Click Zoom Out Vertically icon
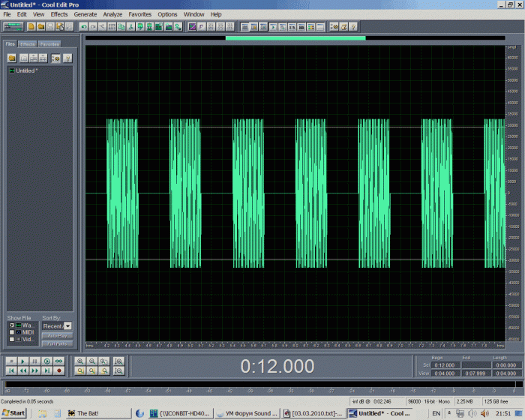The height and width of the screenshot is (420, 525). tap(118, 370)
